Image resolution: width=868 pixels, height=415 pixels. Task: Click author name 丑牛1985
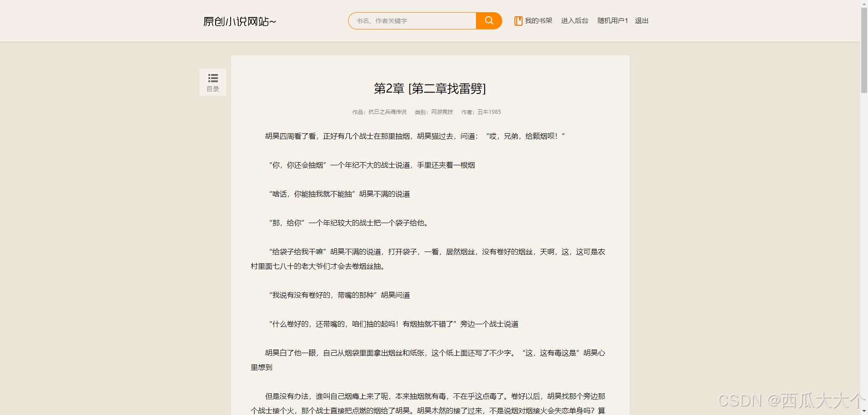coord(489,112)
